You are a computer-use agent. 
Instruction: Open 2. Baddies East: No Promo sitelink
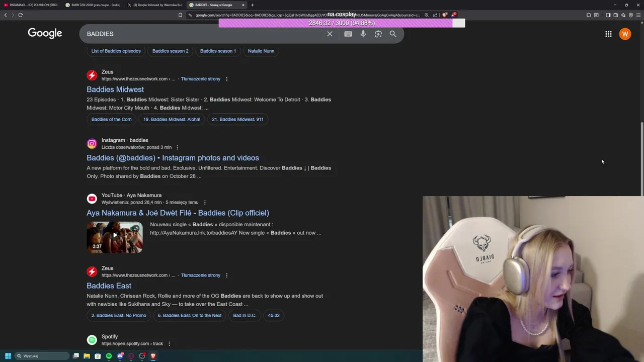(119, 315)
